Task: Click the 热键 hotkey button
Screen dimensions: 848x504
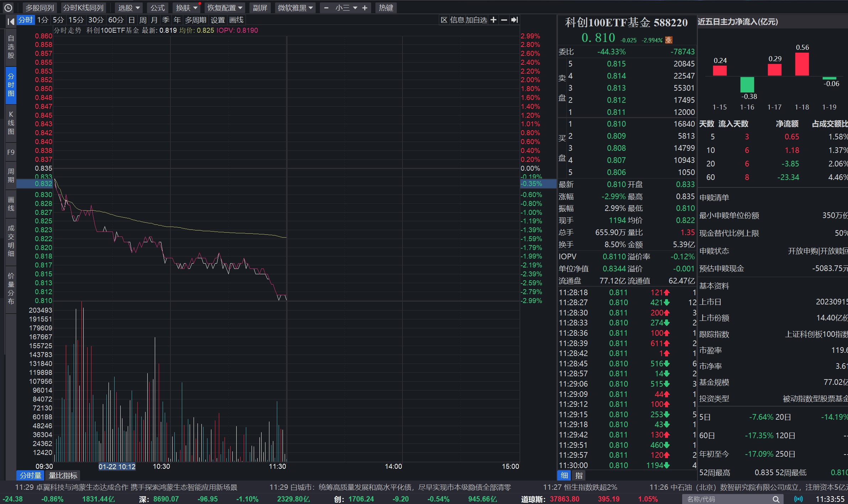Action: (x=386, y=7)
